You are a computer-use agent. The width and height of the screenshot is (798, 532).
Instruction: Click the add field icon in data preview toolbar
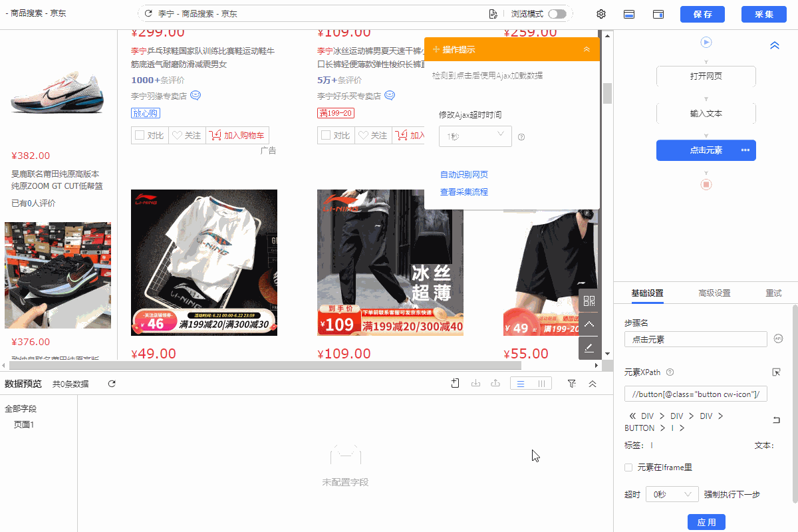point(456,383)
